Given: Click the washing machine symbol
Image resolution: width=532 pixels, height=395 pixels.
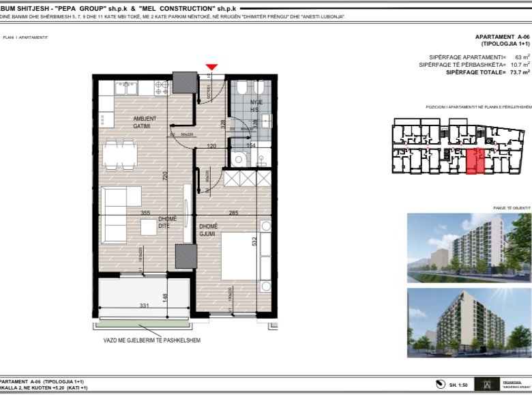Looking at the screenshot, I should 239,158.
